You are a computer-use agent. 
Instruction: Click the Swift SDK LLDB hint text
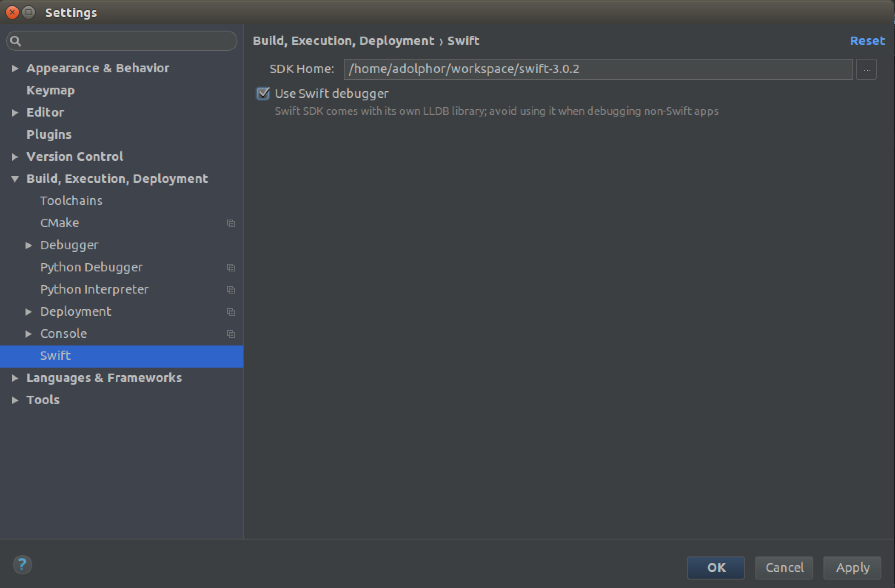pos(496,111)
